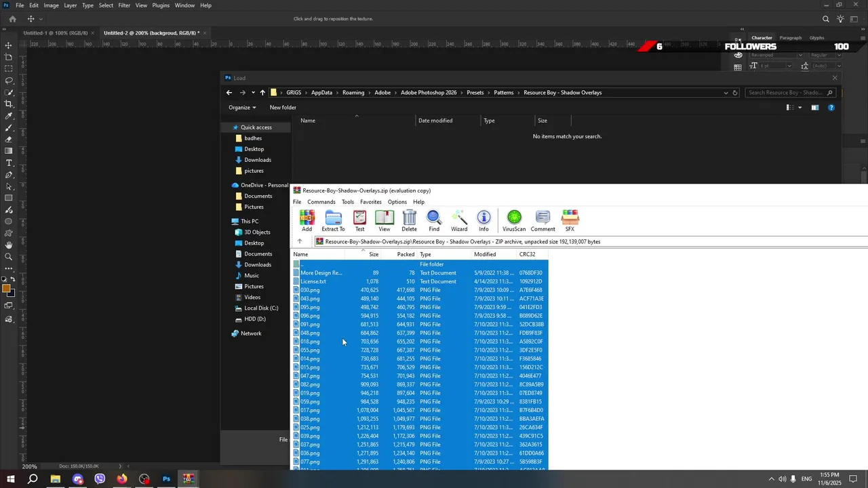868x488 pixels.
Task: Go up one level in WinRAR archive
Action: [300, 241]
